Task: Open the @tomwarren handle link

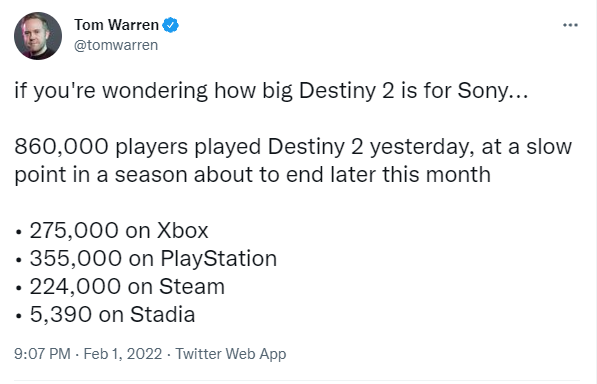Action: [x=116, y=45]
